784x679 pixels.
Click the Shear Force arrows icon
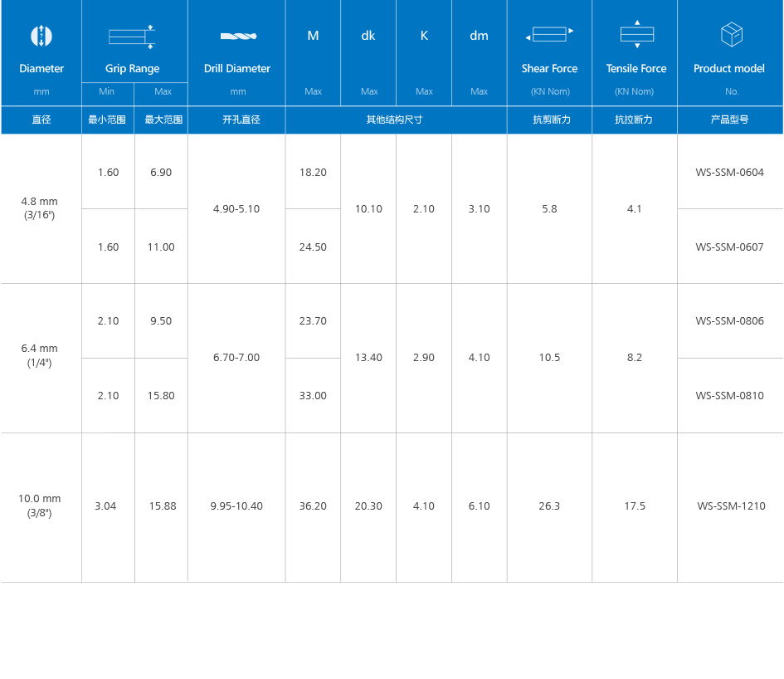point(549,35)
